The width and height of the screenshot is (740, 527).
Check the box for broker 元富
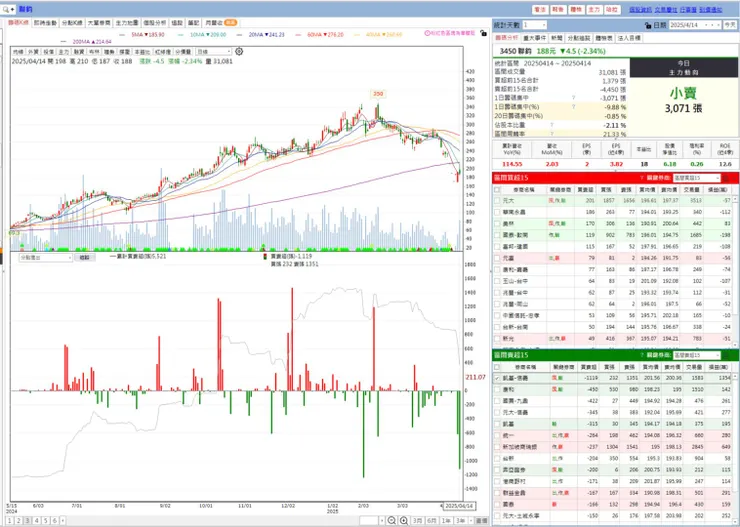(x=497, y=258)
